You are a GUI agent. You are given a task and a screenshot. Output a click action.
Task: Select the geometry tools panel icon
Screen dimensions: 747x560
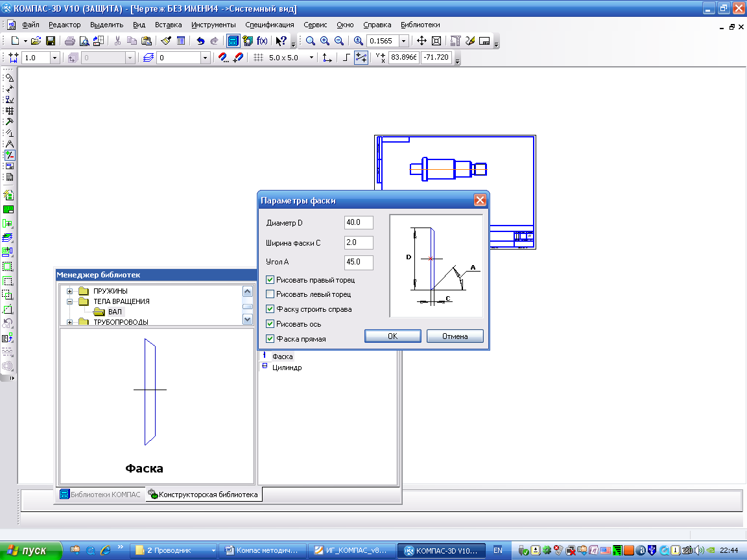click(10, 78)
